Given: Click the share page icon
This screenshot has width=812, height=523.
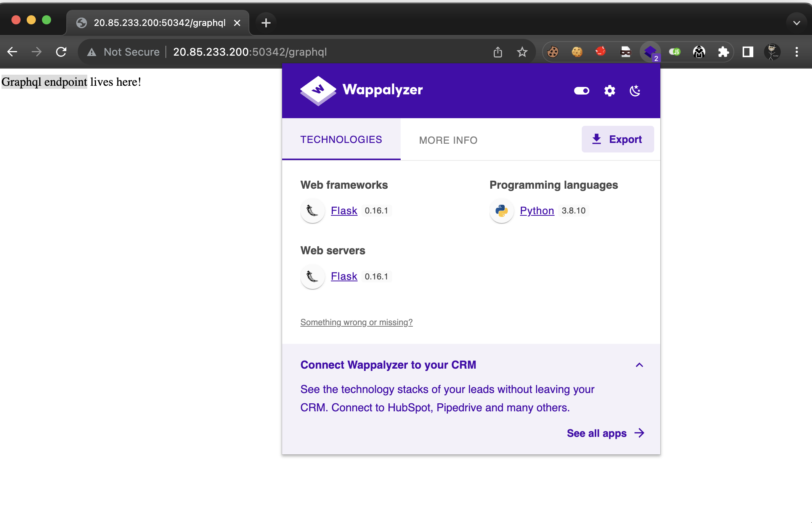Looking at the screenshot, I should [x=497, y=52].
